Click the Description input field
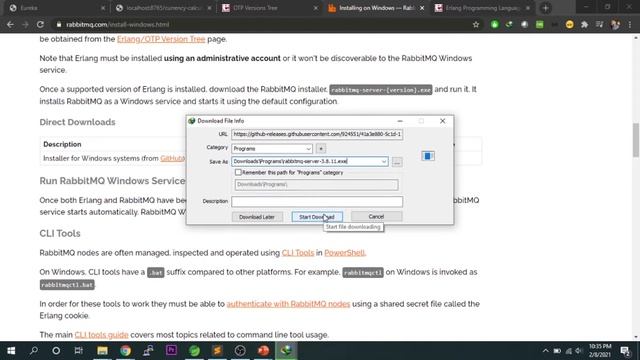The height and width of the screenshot is (360, 640). tap(317, 201)
